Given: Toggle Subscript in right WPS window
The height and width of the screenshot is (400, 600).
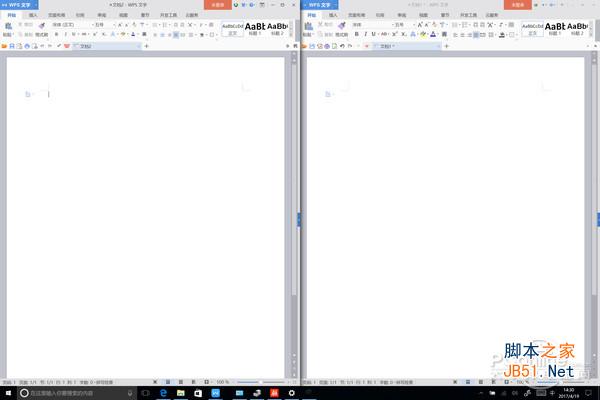Looking at the screenshot, I should tap(403, 34).
